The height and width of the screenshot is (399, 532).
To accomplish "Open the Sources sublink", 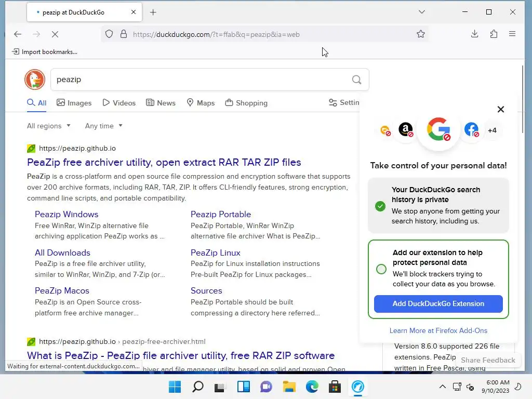I will 206,291.
